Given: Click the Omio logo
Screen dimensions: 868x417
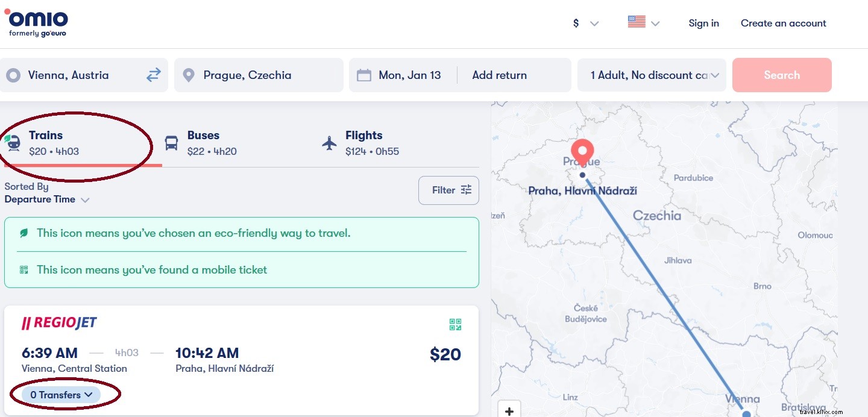Looking at the screenshot, I should 36,22.
